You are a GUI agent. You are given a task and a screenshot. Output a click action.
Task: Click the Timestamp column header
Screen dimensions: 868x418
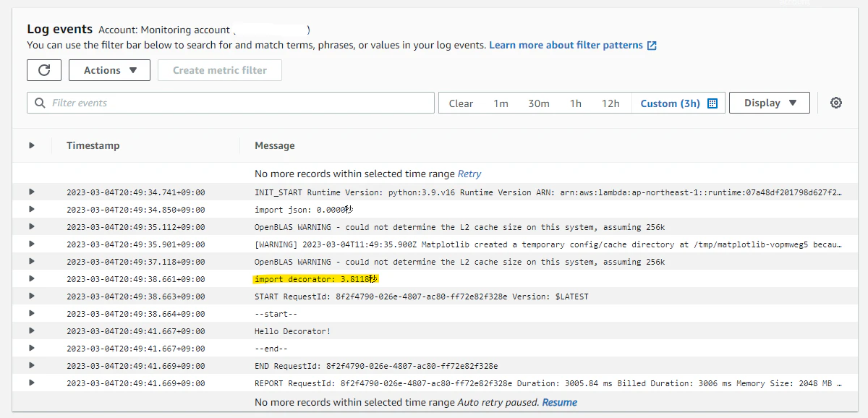(93, 145)
